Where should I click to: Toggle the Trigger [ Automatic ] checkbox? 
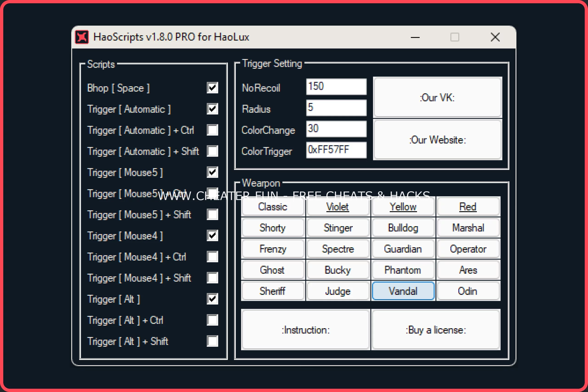(212, 109)
